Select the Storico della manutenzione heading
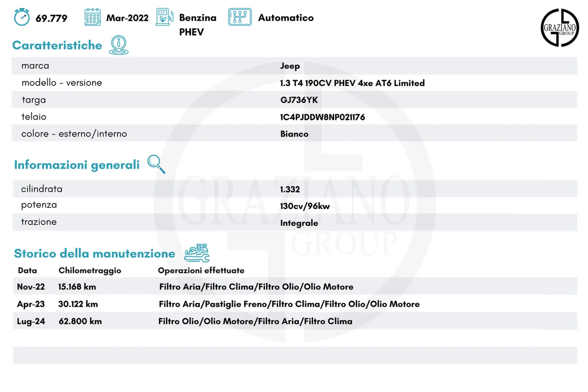This screenshot has height=392, width=588. tap(94, 253)
